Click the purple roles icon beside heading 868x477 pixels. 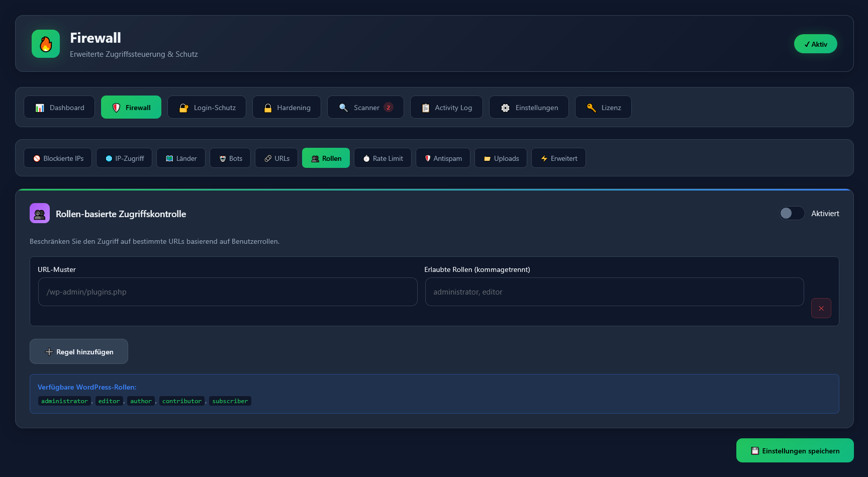click(40, 213)
